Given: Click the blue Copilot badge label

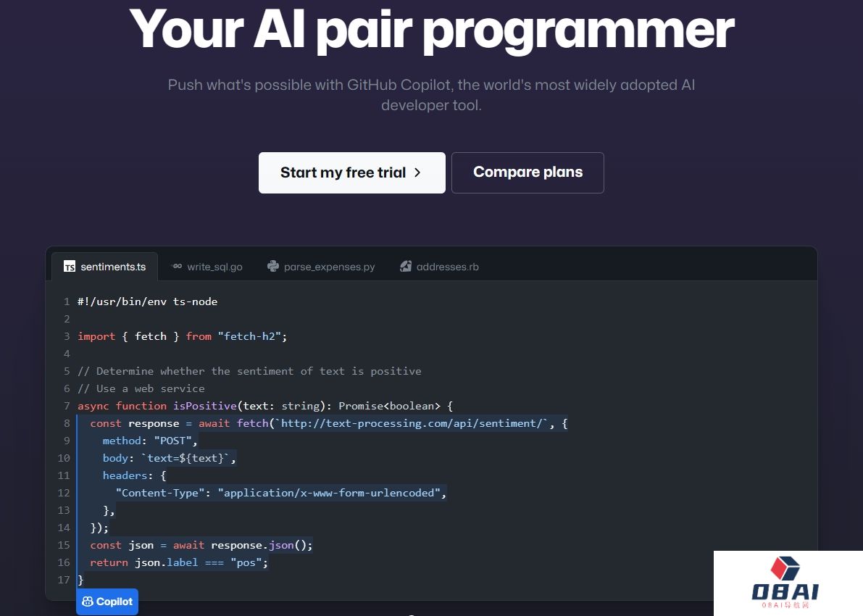Looking at the screenshot, I should pos(107,602).
